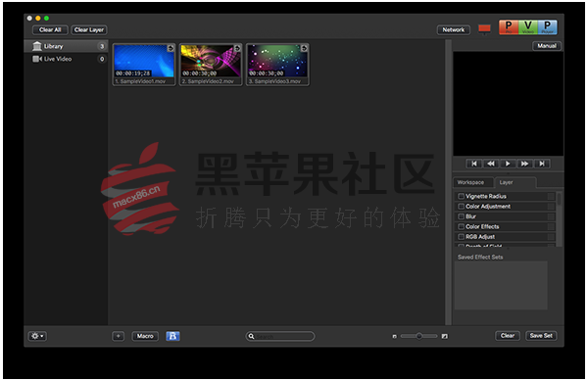The image size is (588, 381).
Task: Click the Clear Layer button
Action: pyautogui.click(x=89, y=30)
